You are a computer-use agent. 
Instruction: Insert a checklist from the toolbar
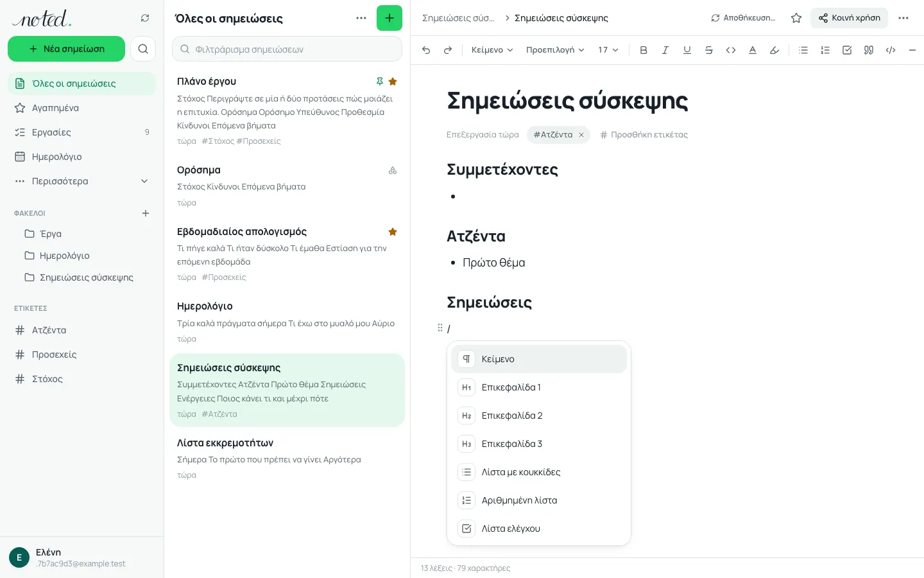coord(847,50)
